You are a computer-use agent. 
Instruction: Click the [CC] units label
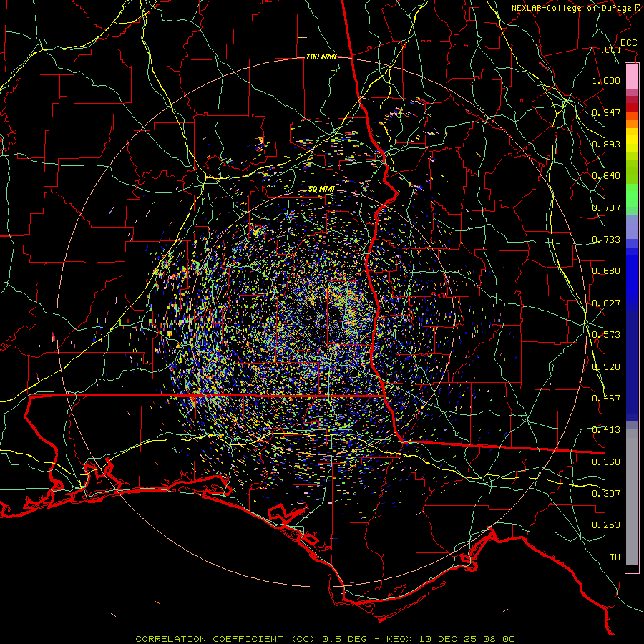(611, 49)
